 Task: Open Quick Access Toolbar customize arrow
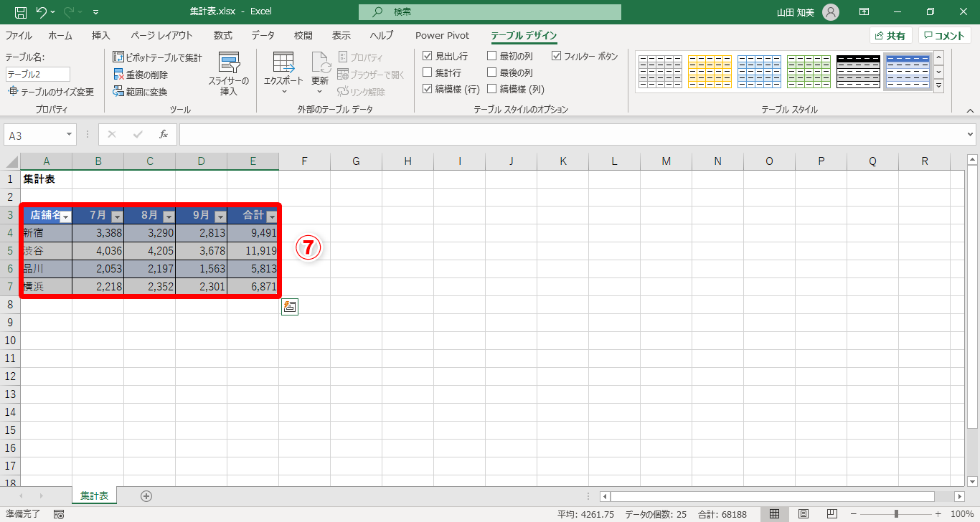point(96,12)
